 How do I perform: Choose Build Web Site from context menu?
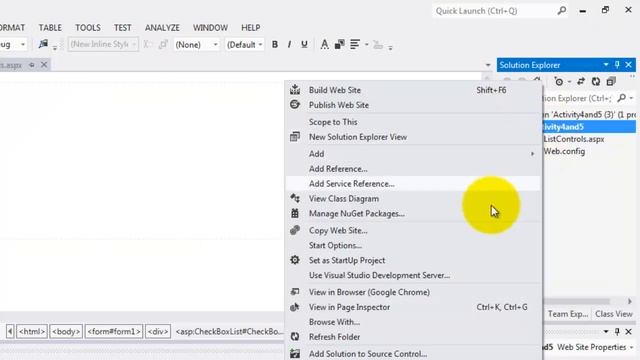[413, 90]
